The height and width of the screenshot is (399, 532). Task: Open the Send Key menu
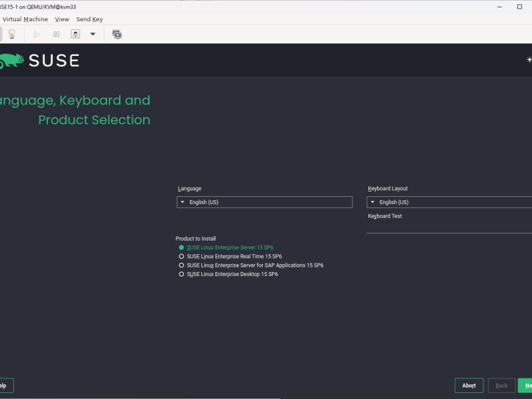coord(90,19)
